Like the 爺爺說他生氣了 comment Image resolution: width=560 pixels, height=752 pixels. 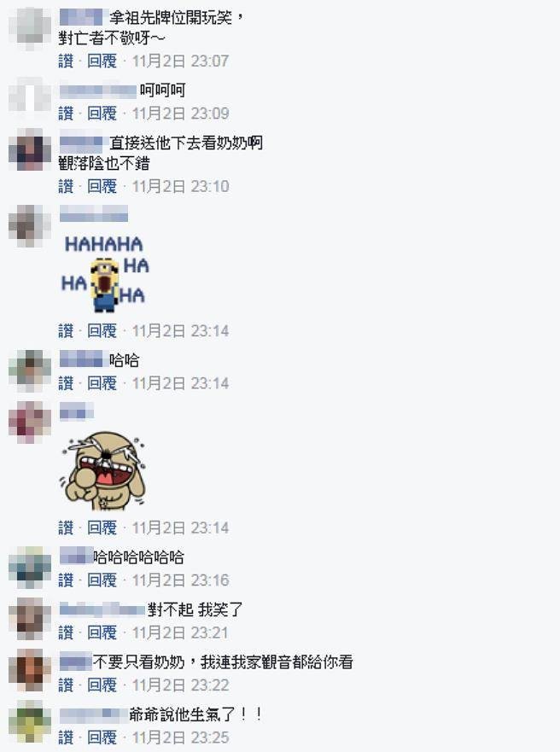66,737
